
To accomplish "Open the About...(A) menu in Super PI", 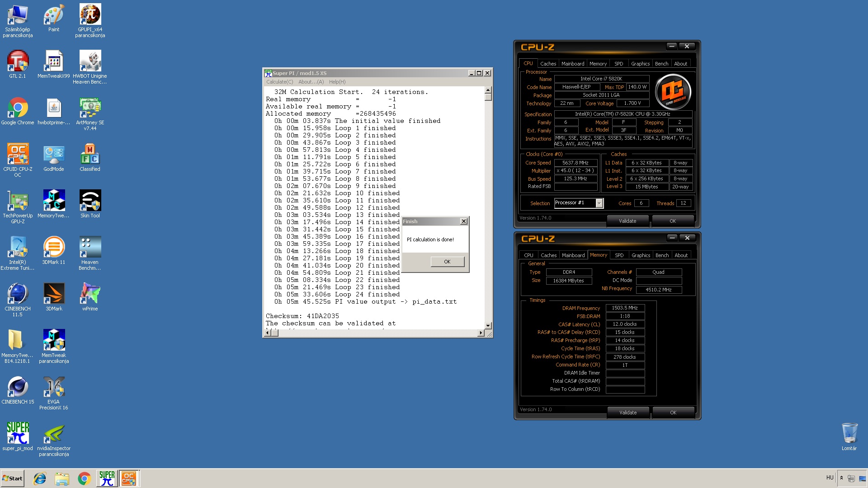I will tap(311, 82).
